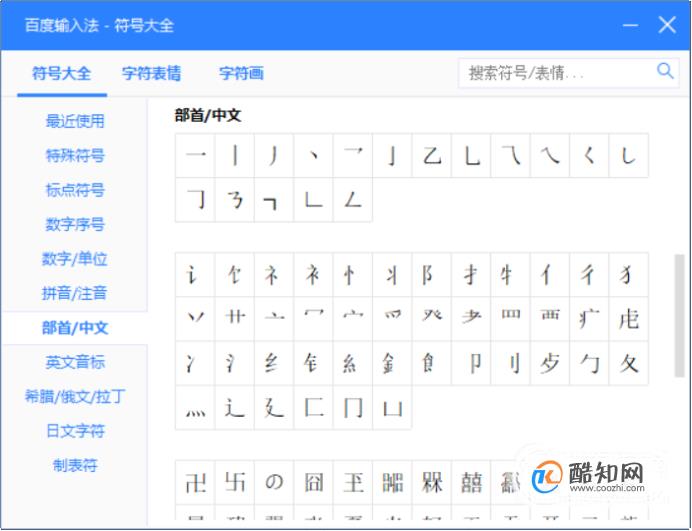Viewport: 692px width, 531px height.
Task: Insert the 疒 sickness radical
Action: 589,319
